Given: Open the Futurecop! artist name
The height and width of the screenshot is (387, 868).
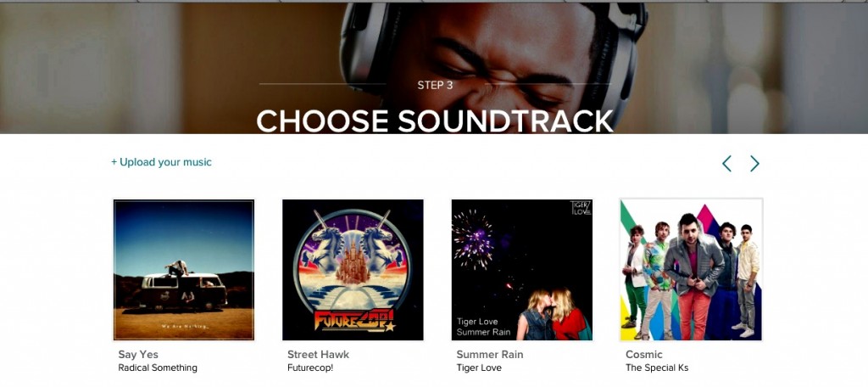Looking at the screenshot, I should [310, 367].
